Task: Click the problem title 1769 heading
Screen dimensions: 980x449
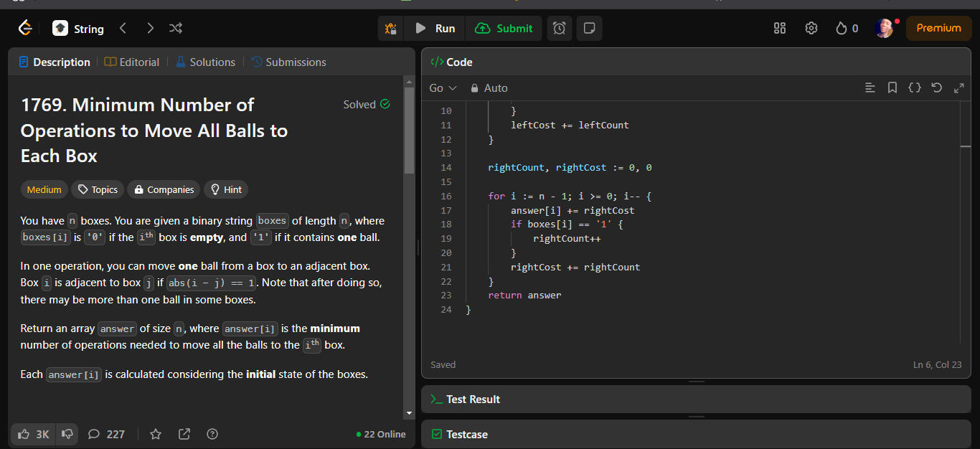Action: [x=154, y=131]
